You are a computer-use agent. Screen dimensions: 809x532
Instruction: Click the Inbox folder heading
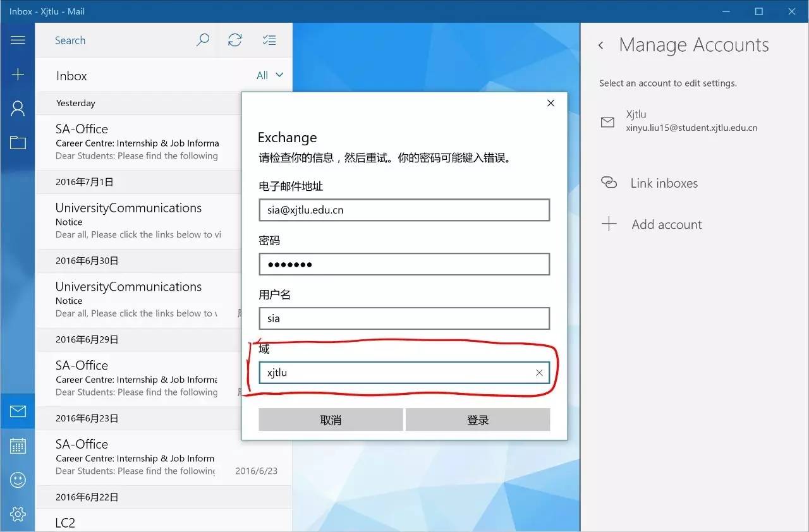[71, 76]
